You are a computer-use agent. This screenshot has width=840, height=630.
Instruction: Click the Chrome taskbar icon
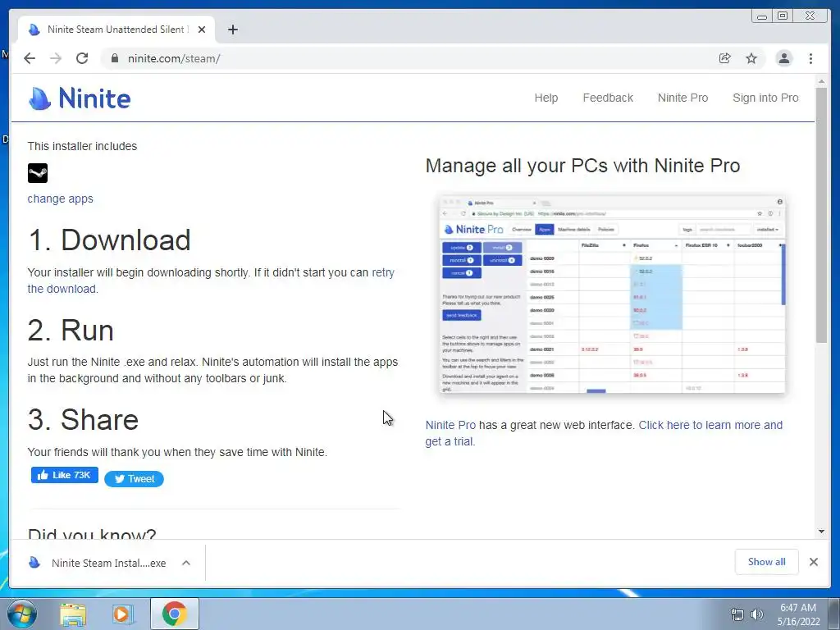pos(174,614)
